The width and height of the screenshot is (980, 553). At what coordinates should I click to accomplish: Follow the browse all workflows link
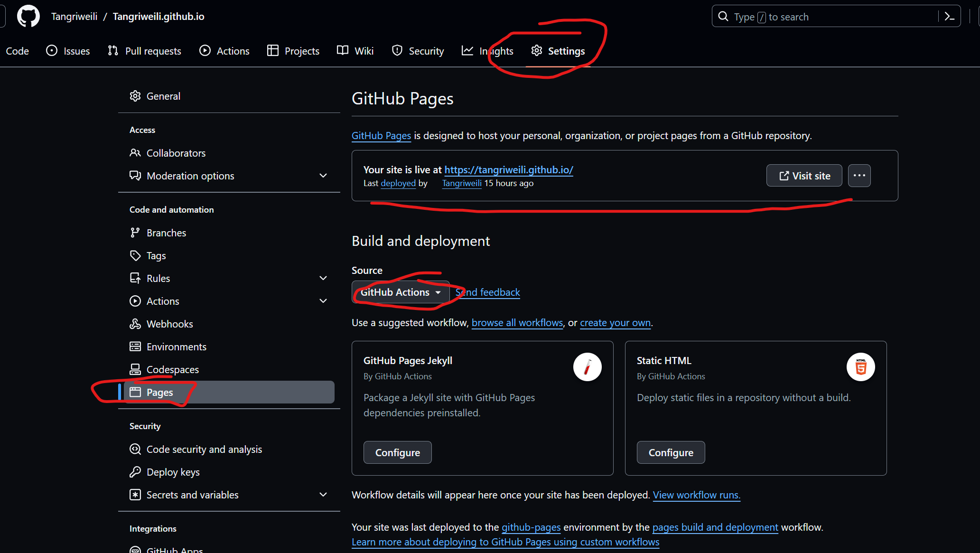pyautogui.click(x=517, y=323)
